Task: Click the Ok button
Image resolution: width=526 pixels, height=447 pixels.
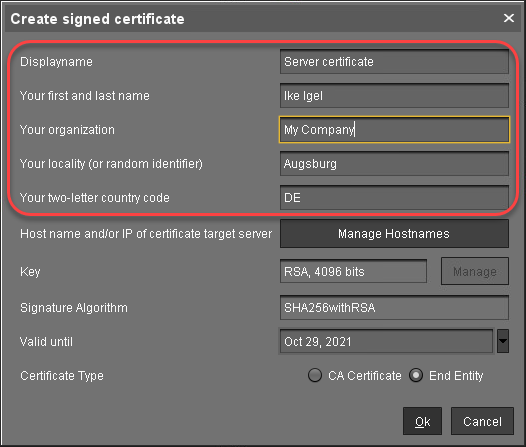Action: 422,421
